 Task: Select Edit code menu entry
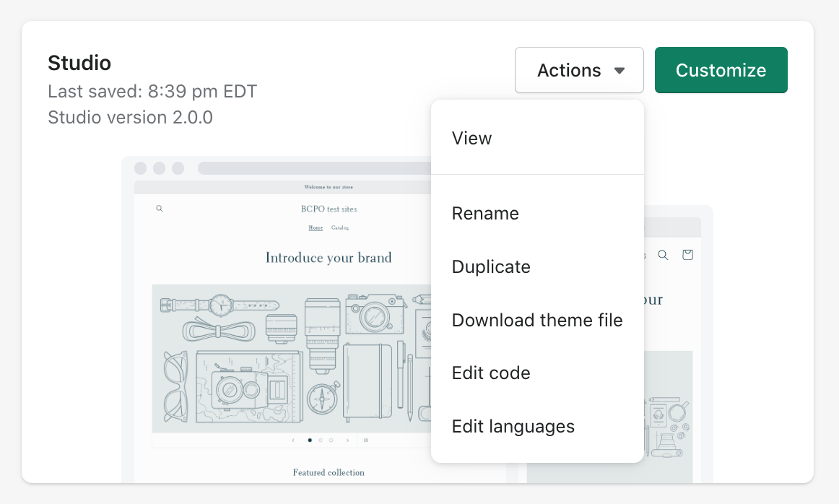pos(537,373)
